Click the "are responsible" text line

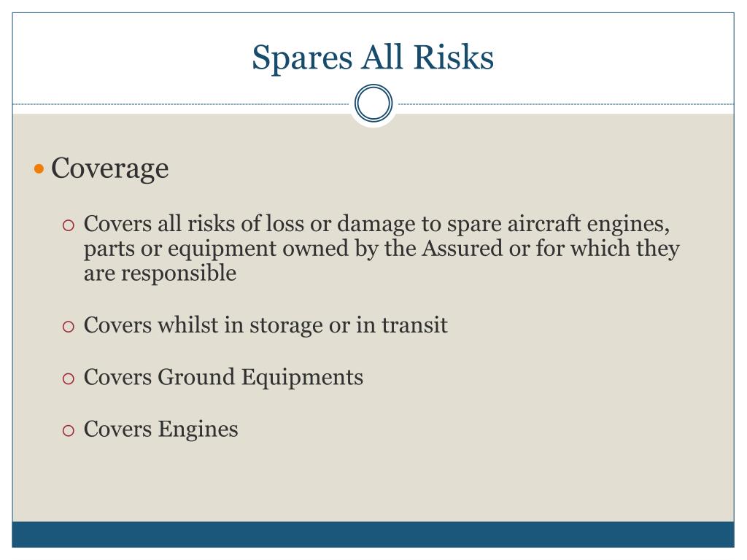[160, 273]
